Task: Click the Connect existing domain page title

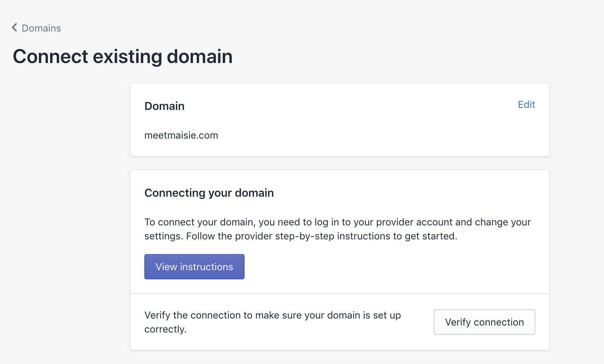Action: pos(123,57)
